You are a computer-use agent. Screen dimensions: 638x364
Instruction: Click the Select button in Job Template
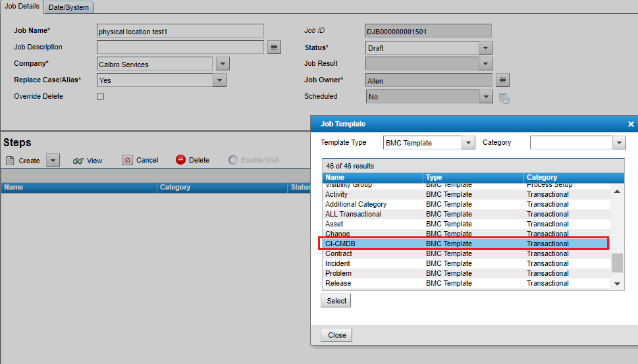point(336,301)
